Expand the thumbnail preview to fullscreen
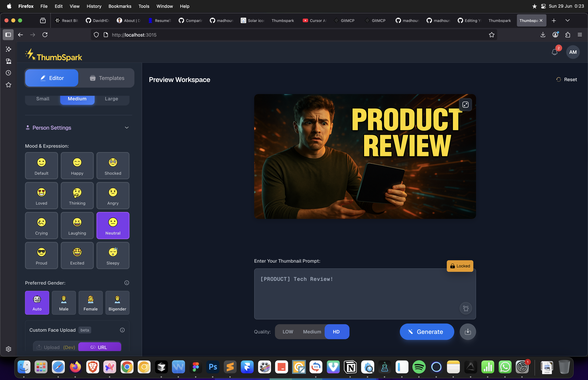This screenshot has width=588, height=380. click(x=465, y=105)
